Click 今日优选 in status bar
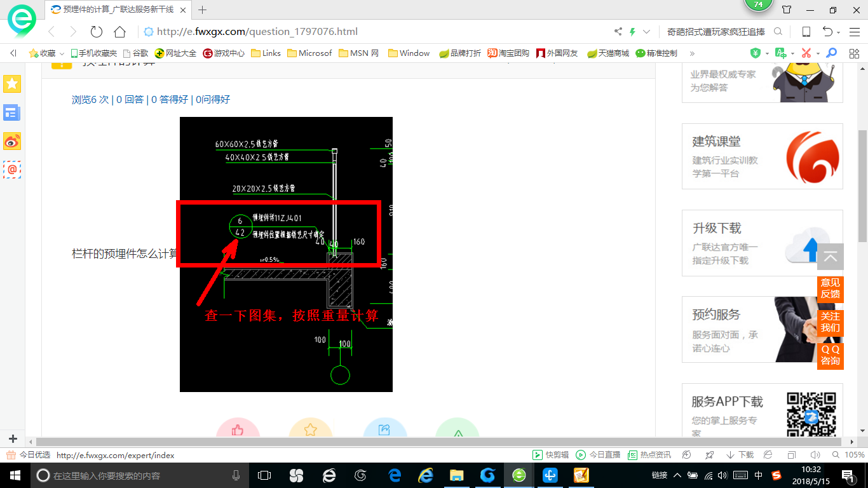The image size is (868, 488). [29, 455]
